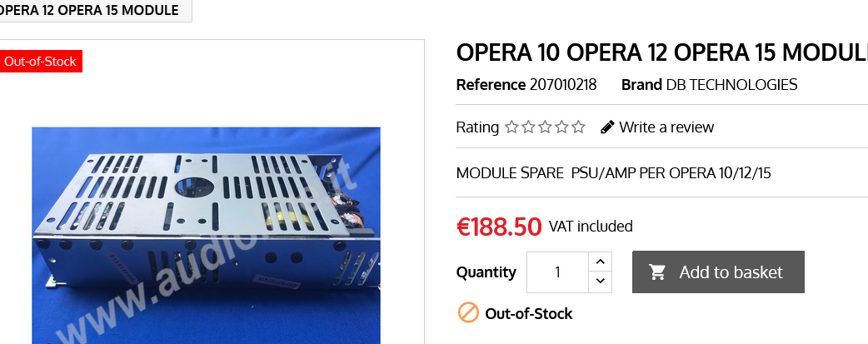Image resolution: width=868 pixels, height=344 pixels.
Task: Click the fourth rating star
Action: pos(562,127)
